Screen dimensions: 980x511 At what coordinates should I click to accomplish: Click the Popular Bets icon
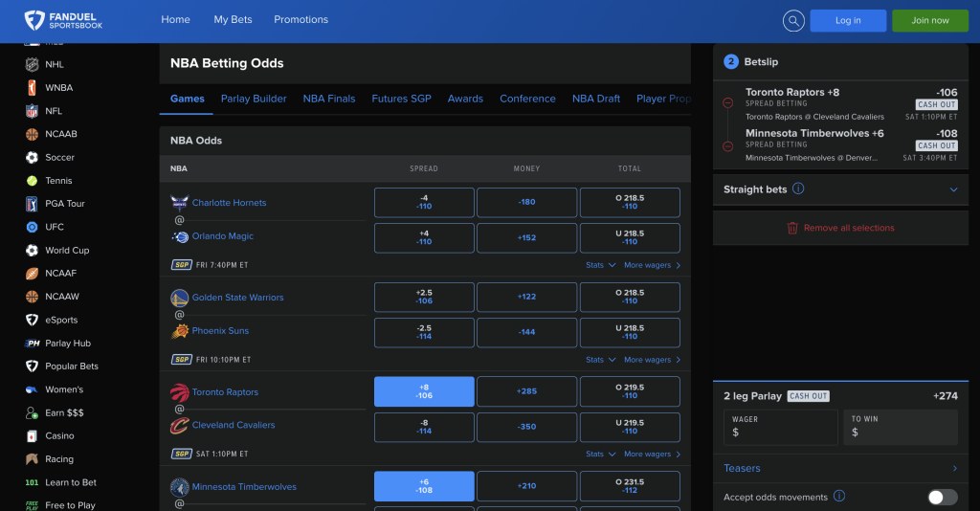click(32, 367)
